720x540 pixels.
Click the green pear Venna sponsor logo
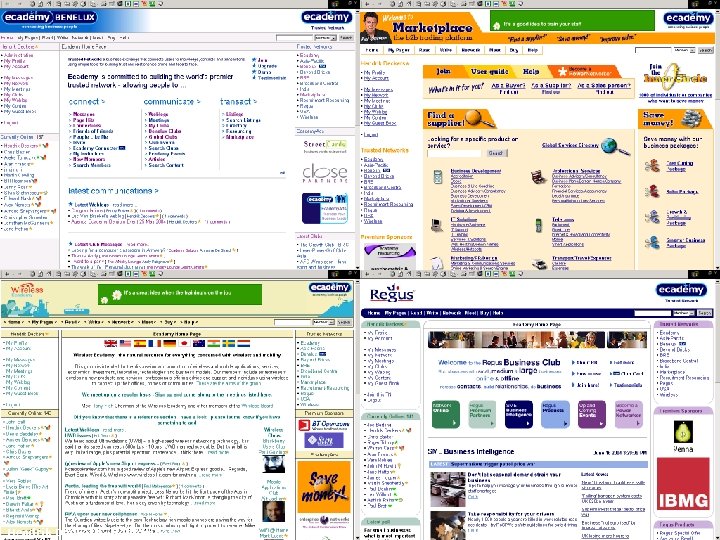pyautogui.click(x=683, y=432)
